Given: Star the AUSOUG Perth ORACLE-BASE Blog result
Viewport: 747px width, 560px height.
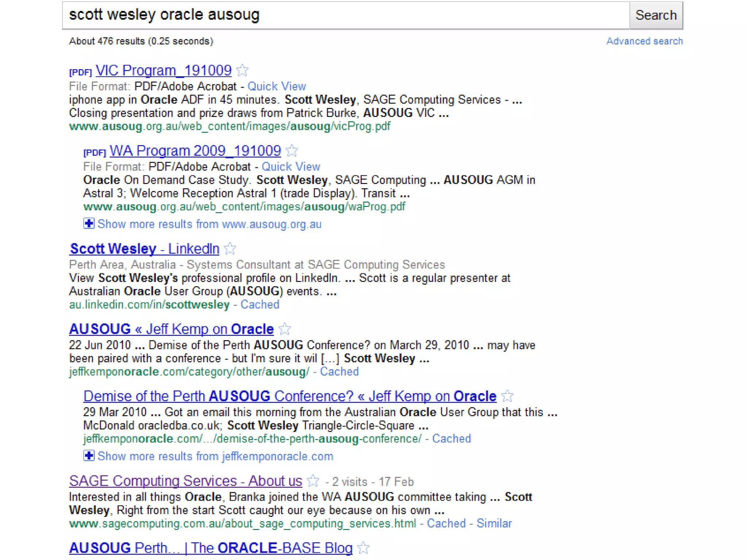Looking at the screenshot, I should pos(363,548).
